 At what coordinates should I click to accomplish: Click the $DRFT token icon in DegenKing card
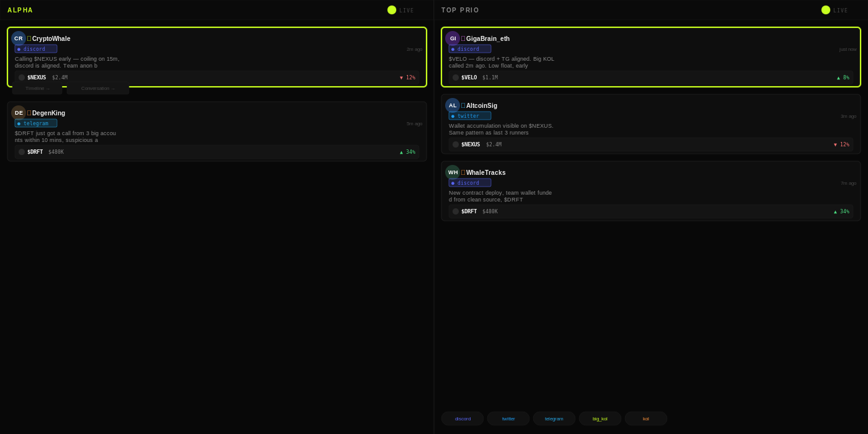click(22, 152)
